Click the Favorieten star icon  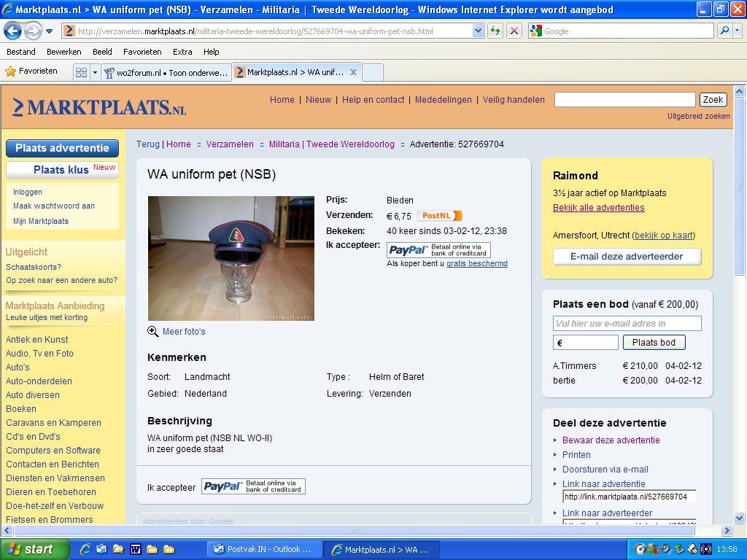point(10,71)
